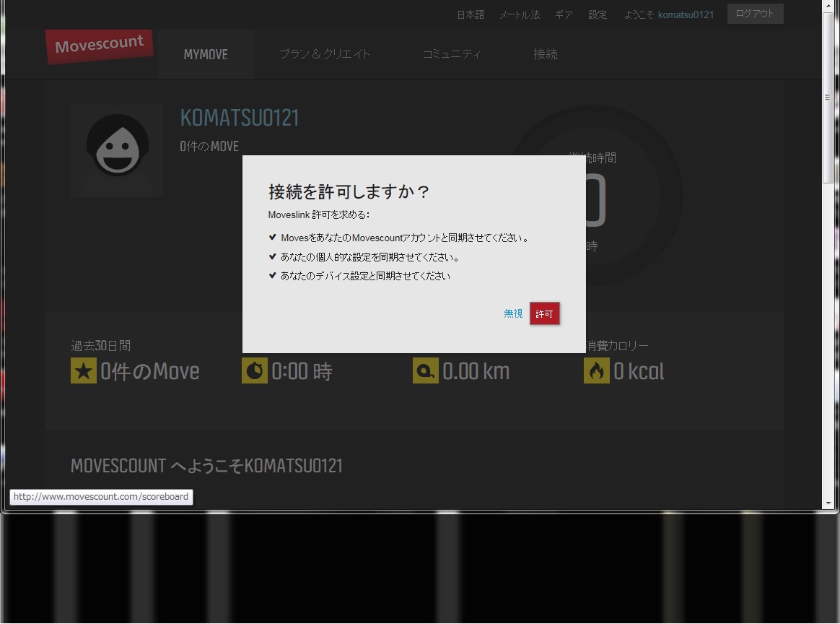Click the yellow star Moves icon
Viewport: 840px width, 624px height.
(84, 370)
